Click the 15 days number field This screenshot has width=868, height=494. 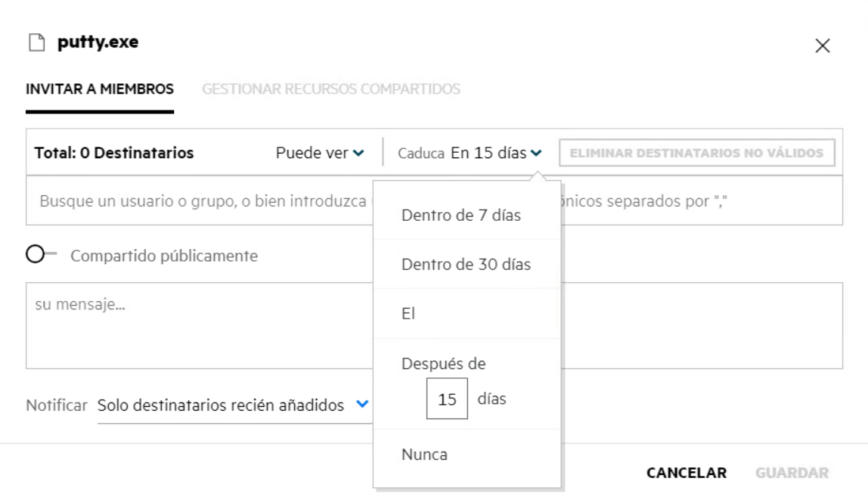pyautogui.click(x=447, y=399)
